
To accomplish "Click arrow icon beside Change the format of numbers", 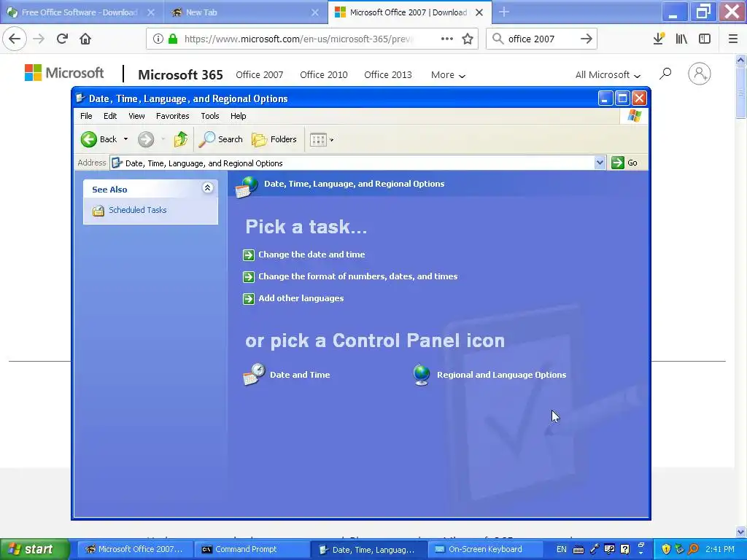I will click(249, 277).
